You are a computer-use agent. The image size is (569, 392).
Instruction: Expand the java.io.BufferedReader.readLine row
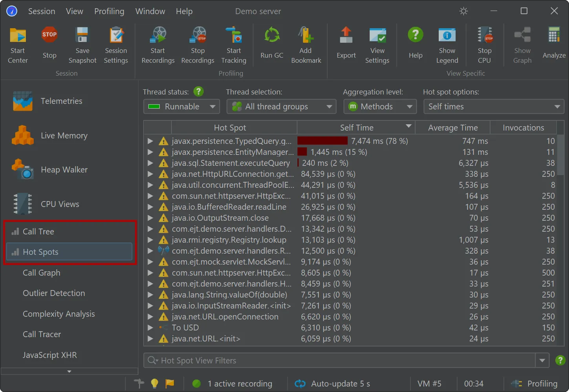(x=150, y=207)
